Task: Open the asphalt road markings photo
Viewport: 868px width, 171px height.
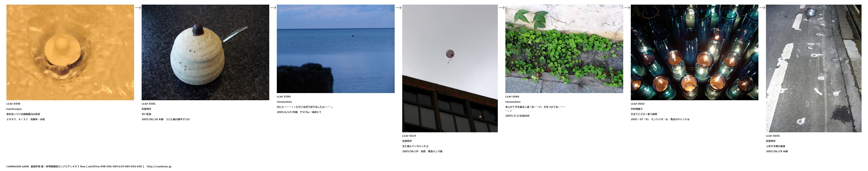Action: pyautogui.click(x=813, y=69)
